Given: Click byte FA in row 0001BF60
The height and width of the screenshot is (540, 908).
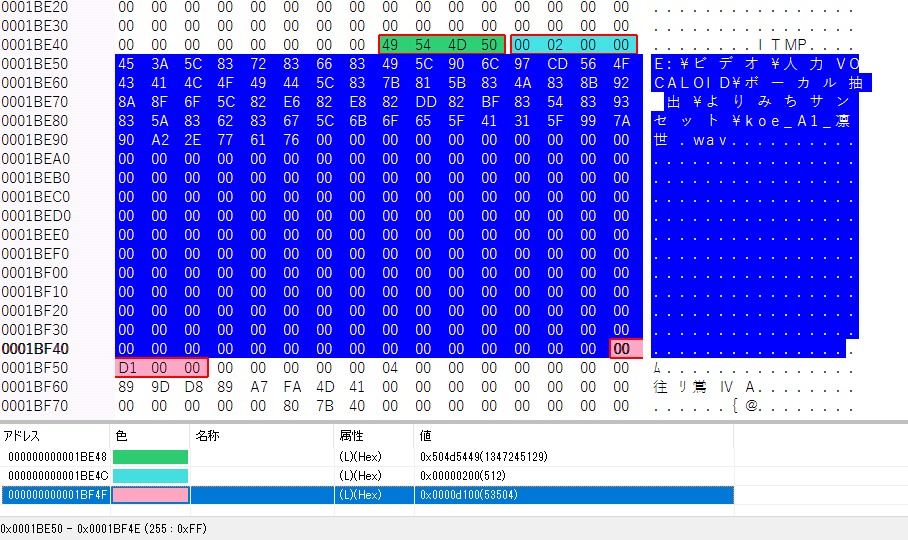Looking at the screenshot, I should 292,387.
